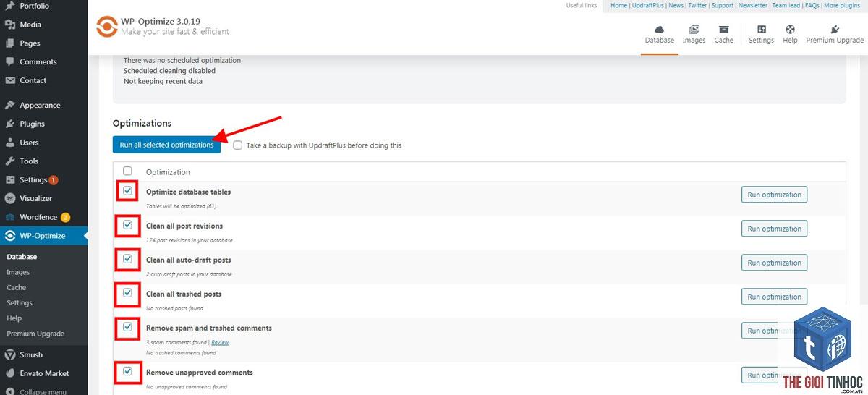Screen dimensions: 868x395
Task: Click the WP-Optimize logo in header
Action: coord(106,27)
